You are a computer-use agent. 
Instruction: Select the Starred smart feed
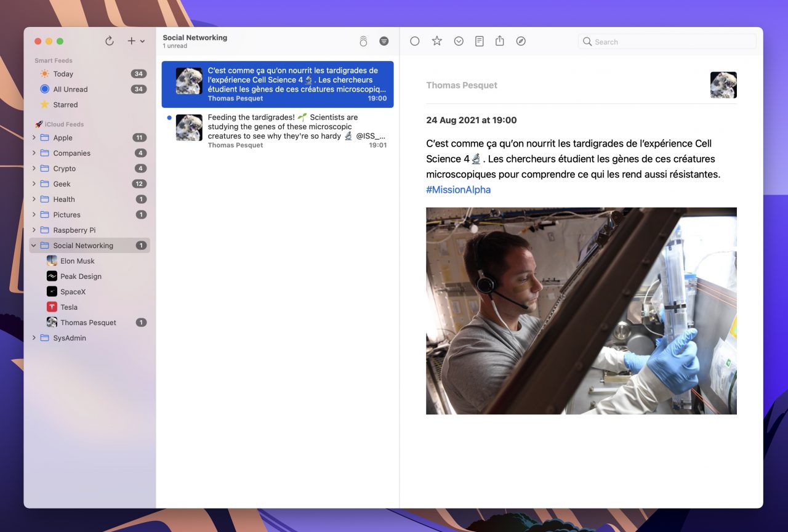click(90, 105)
